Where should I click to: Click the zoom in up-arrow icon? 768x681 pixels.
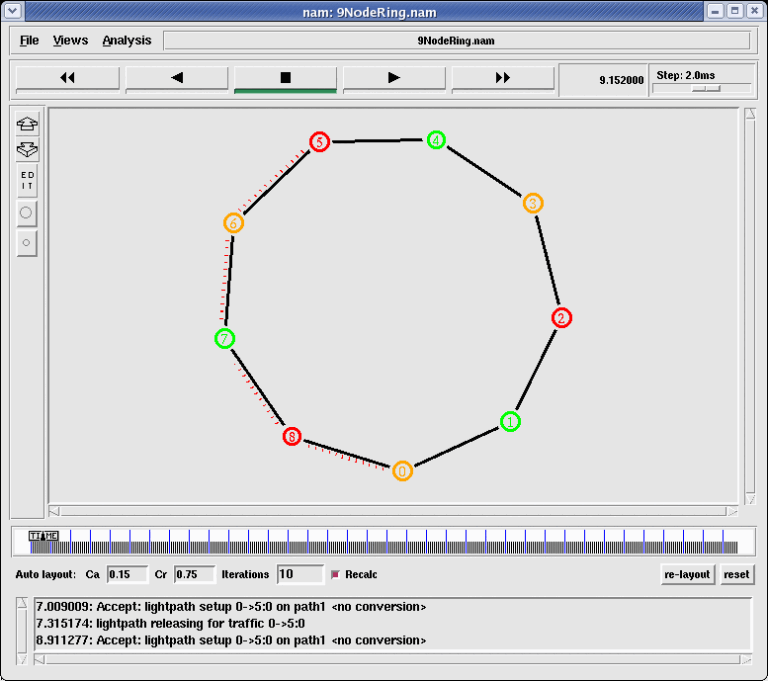pyautogui.click(x=27, y=124)
